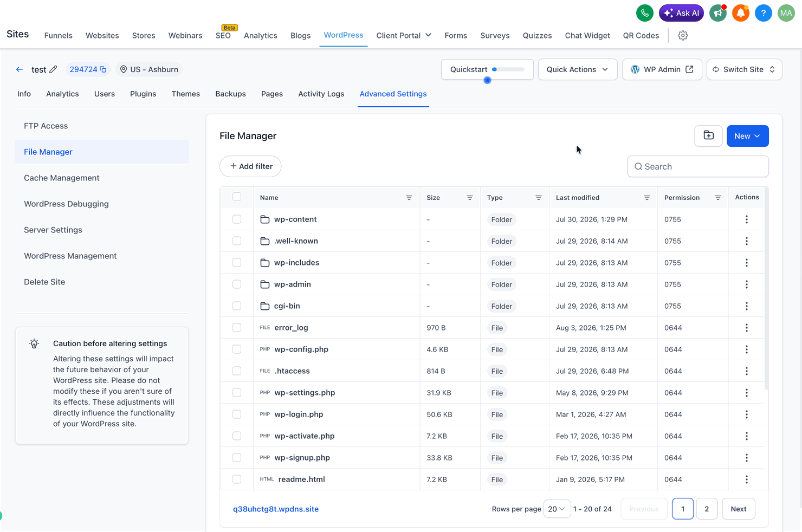Click the Quickstart progress slider
Image resolution: width=802 pixels, height=532 pixels.
[x=508, y=69]
